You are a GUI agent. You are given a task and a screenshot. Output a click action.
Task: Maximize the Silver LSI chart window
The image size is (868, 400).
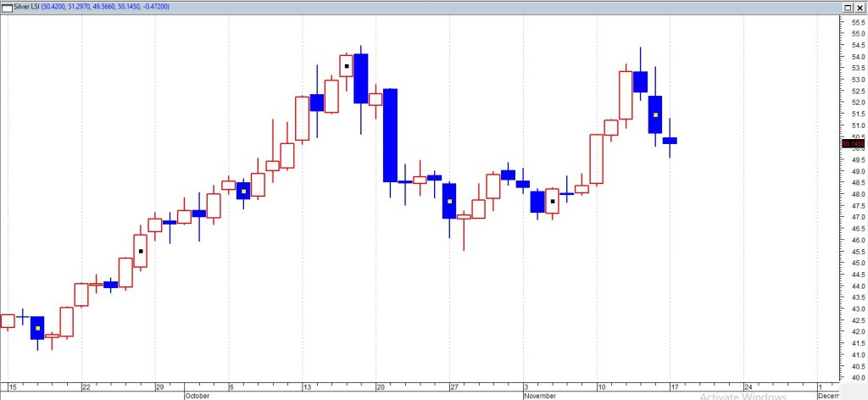[x=845, y=7]
